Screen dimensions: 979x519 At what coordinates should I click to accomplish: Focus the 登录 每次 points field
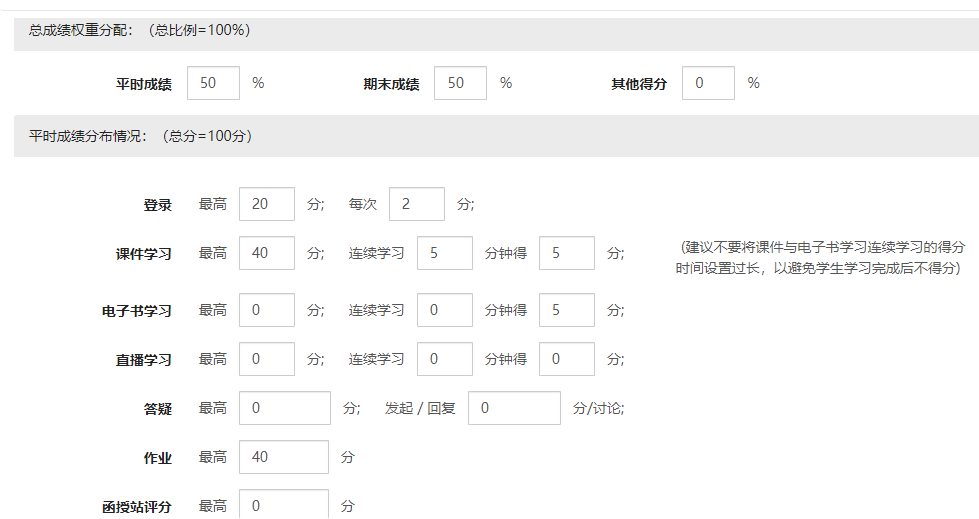click(x=417, y=204)
